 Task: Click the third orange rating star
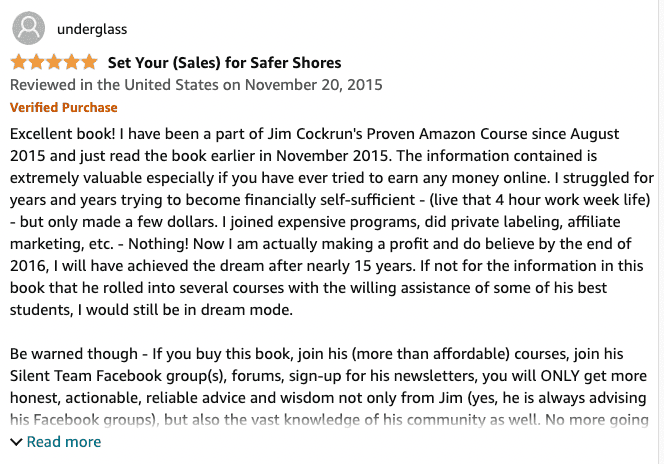point(54,62)
